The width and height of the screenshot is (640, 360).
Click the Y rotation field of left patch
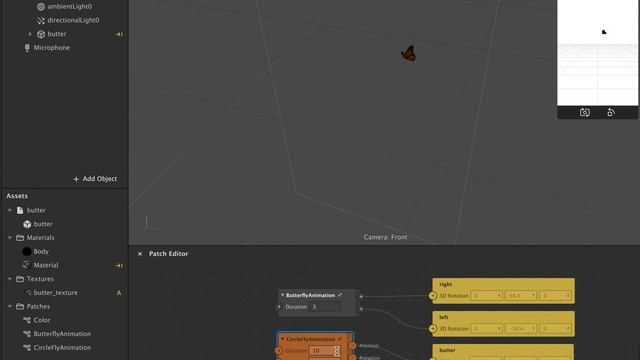click(520, 329)
